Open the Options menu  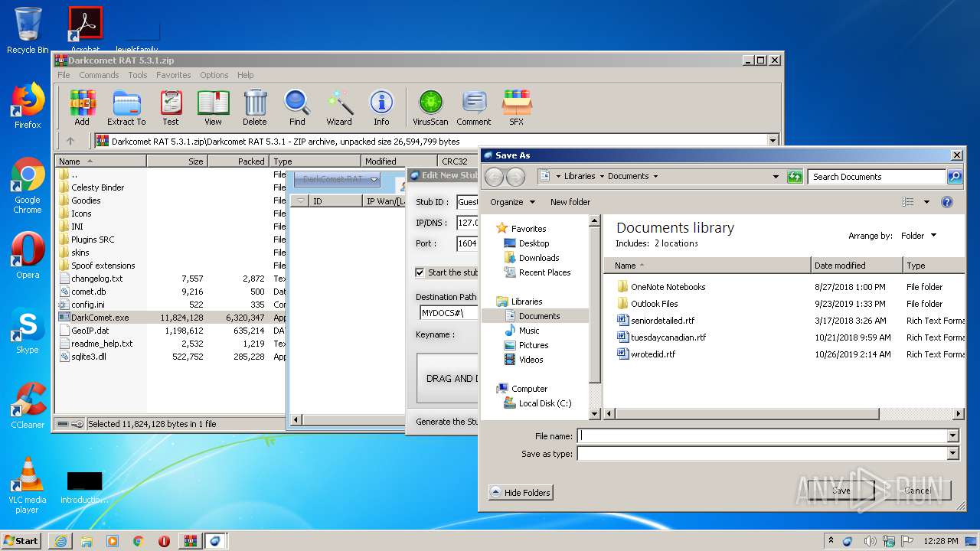click(x=214, y=75)
